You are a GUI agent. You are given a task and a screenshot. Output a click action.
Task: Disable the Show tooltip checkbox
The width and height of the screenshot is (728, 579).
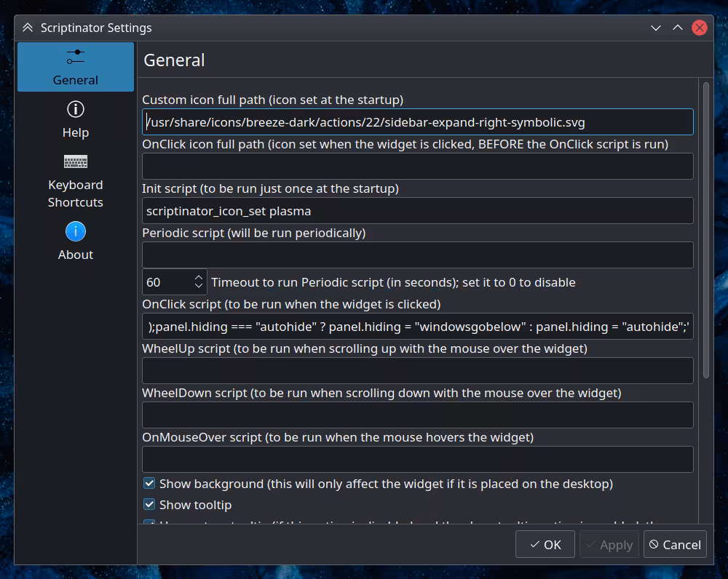(149, 505)
